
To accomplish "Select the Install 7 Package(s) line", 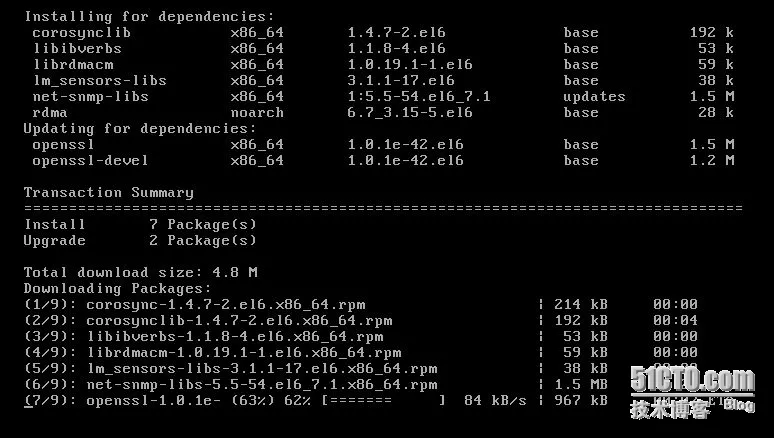I will pos(140,225).
